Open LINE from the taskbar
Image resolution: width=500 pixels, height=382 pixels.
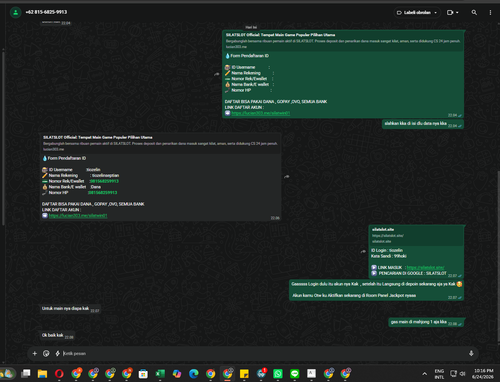(x=294, y=374)
